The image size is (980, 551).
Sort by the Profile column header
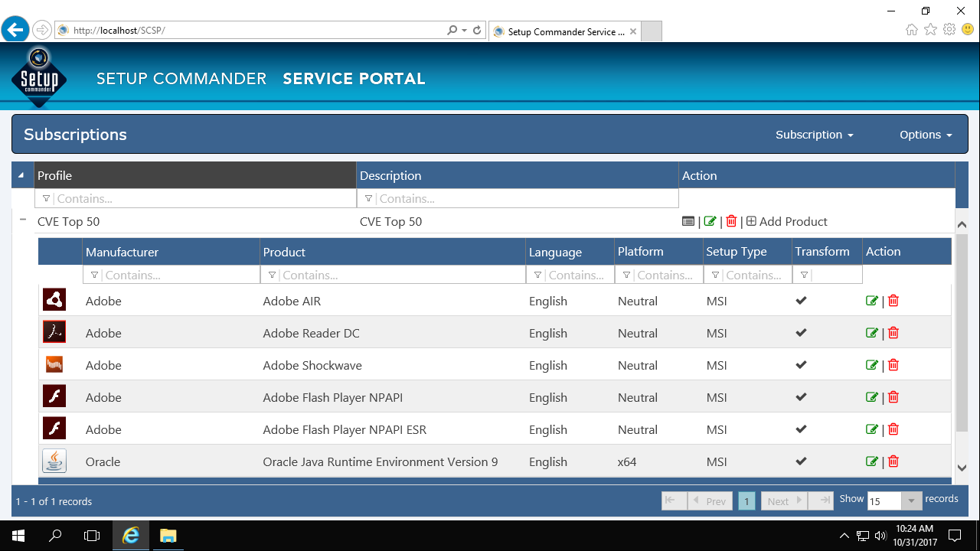[195, 175]
